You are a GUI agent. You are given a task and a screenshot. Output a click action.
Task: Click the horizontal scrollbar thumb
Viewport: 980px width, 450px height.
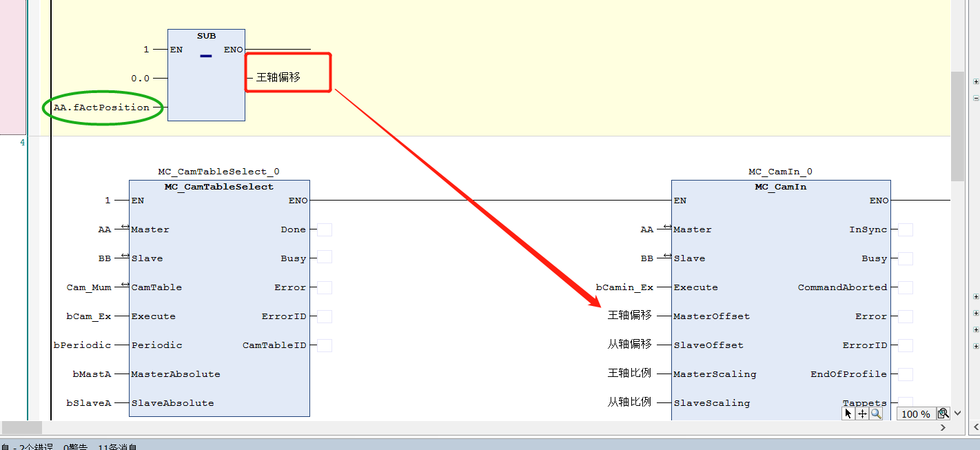[x=22, y=428]
